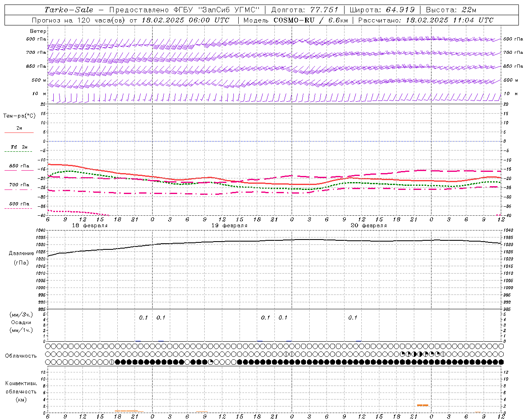Click the (мм/3ч.) precipitation unit label
Image resolution: width=525 pixels, height=420 pixels.
pyautogui.click(x=21, y=315)
